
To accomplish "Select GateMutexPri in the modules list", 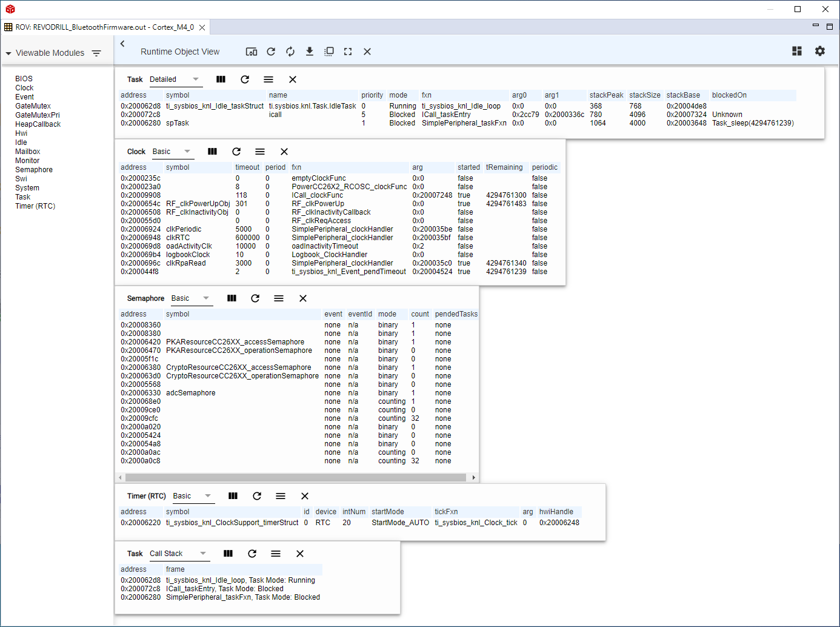I will tap(38, 115).
